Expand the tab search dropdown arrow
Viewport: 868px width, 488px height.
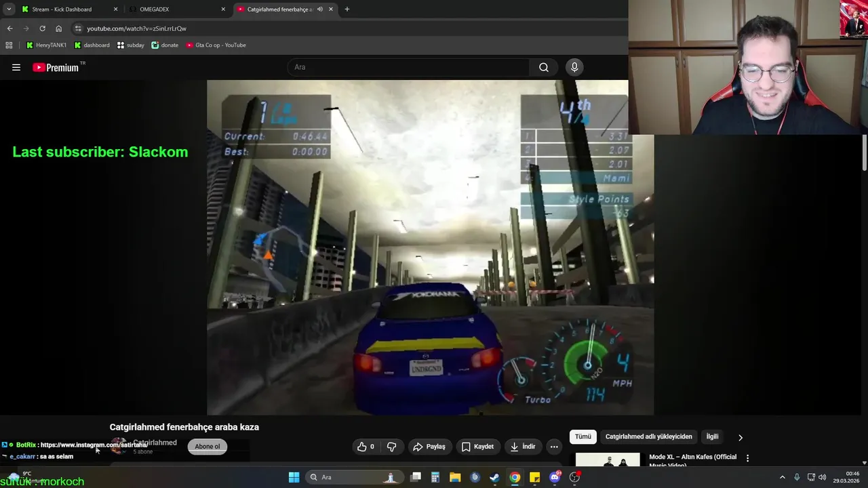coord(9,9)
